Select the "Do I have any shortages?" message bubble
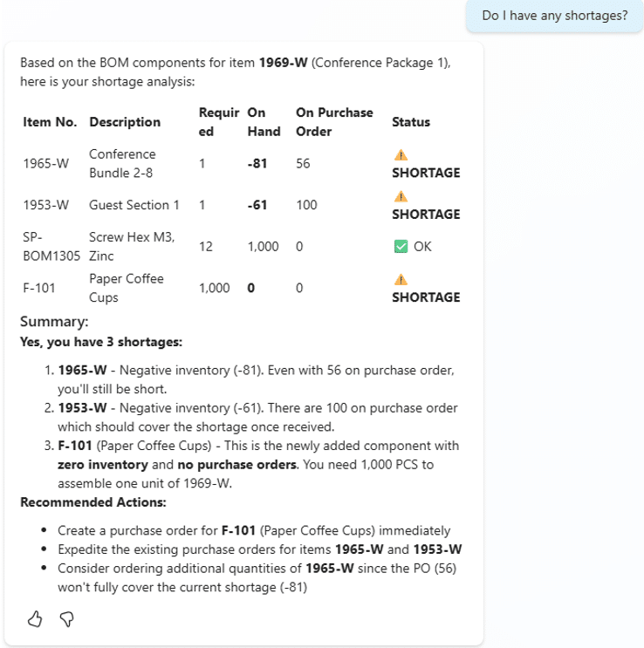Image resolution: width=644 pixels, height=648 pixels. [554, 16]
